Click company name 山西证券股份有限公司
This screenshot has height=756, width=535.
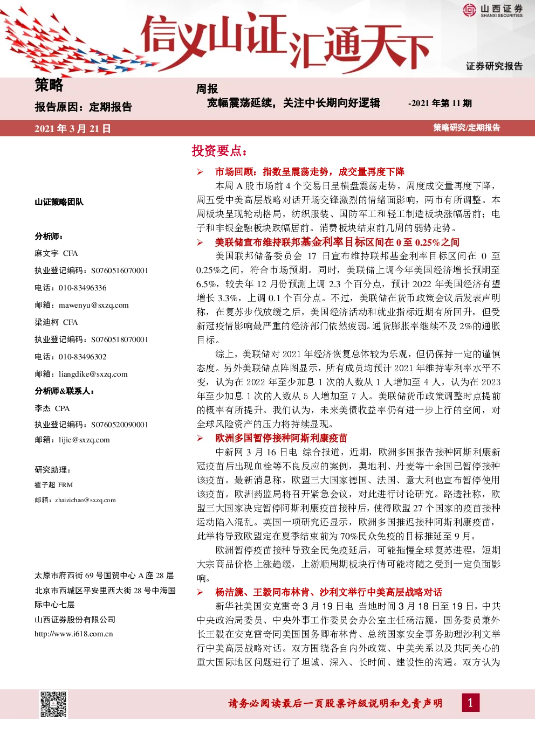pyautogui.click(x=75, y=620)
